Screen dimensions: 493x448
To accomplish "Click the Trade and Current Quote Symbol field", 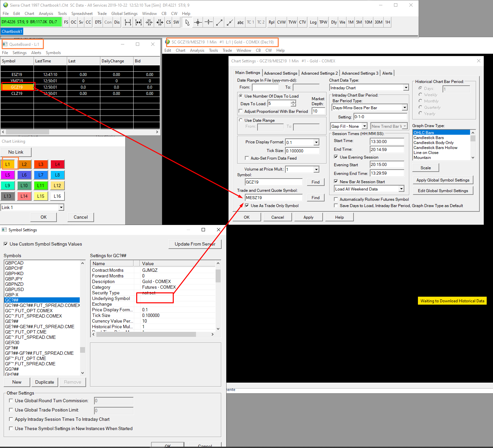I will pyautogui.click(x=274, y=198).
